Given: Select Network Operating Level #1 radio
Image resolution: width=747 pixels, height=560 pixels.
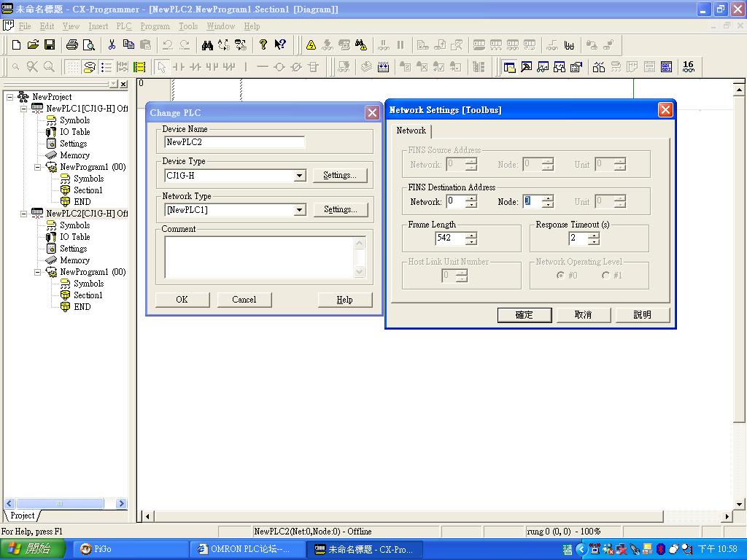Looking at the screenshot, I should tap(605, 275).
